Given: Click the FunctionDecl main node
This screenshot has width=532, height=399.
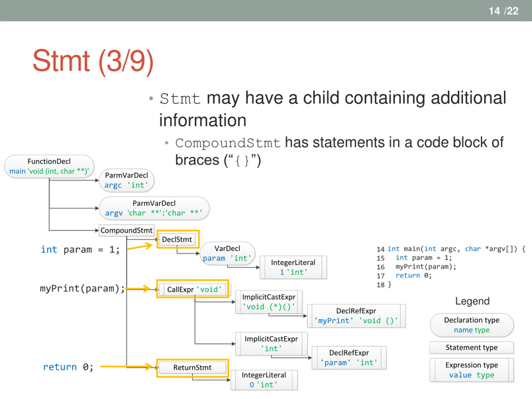Looking at the screenshot, I should 49,166.
